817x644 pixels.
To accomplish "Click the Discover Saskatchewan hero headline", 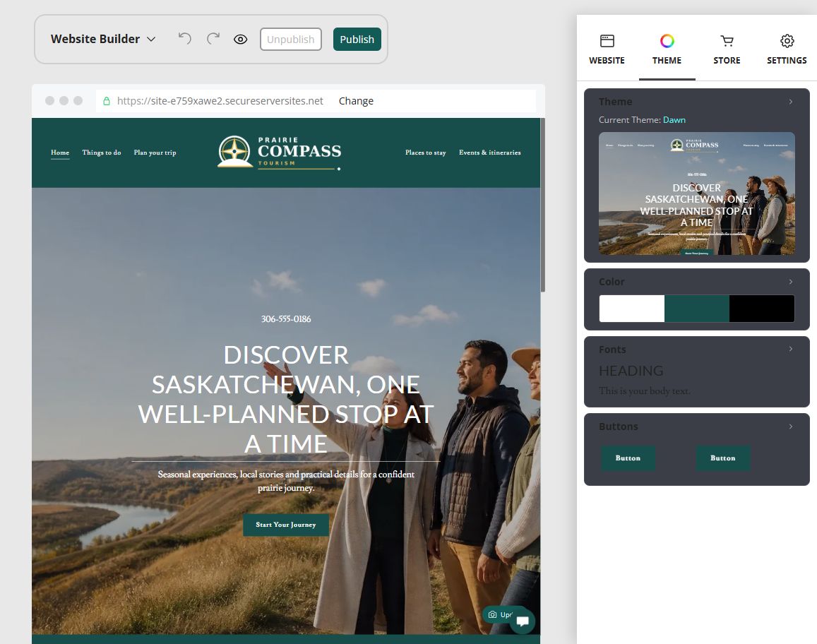I will (286, 399).
